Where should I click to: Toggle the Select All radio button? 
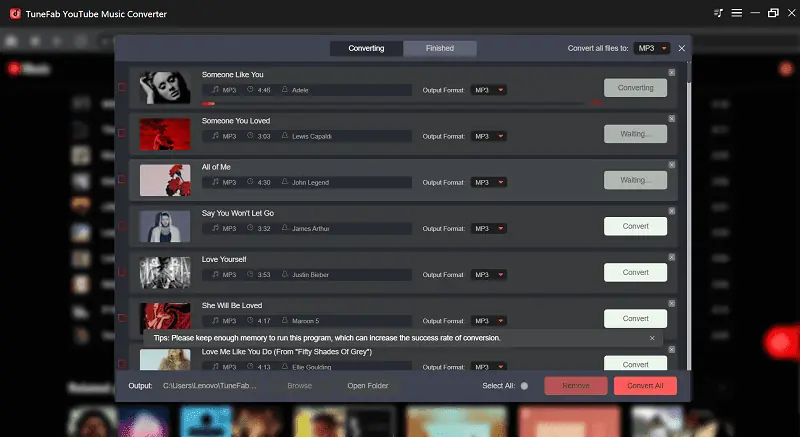[x=524, y=386]
